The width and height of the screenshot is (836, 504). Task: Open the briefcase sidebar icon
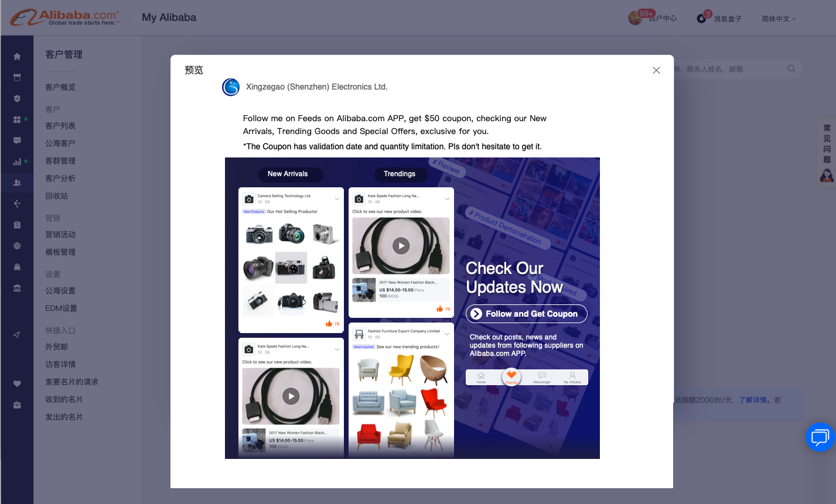click(17, 405)
